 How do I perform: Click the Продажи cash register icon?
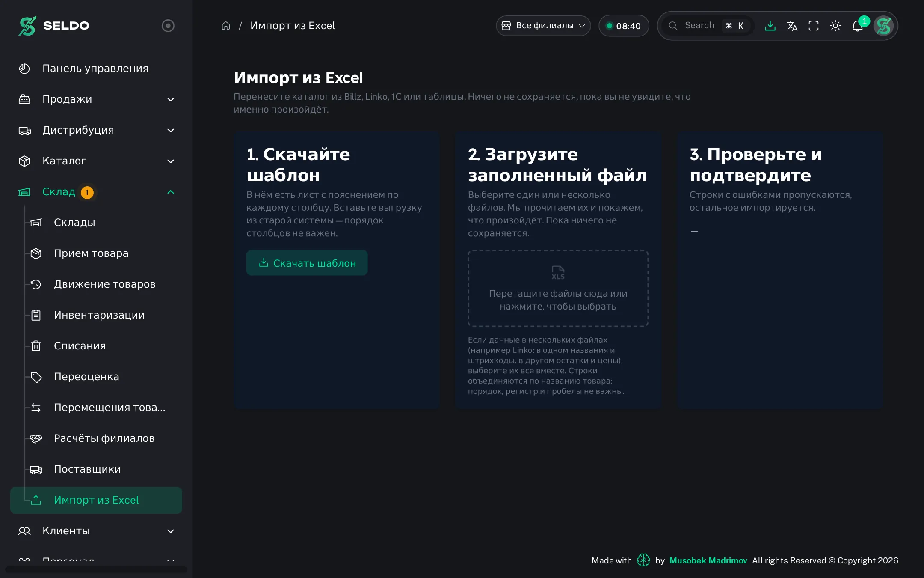(24, 99)
